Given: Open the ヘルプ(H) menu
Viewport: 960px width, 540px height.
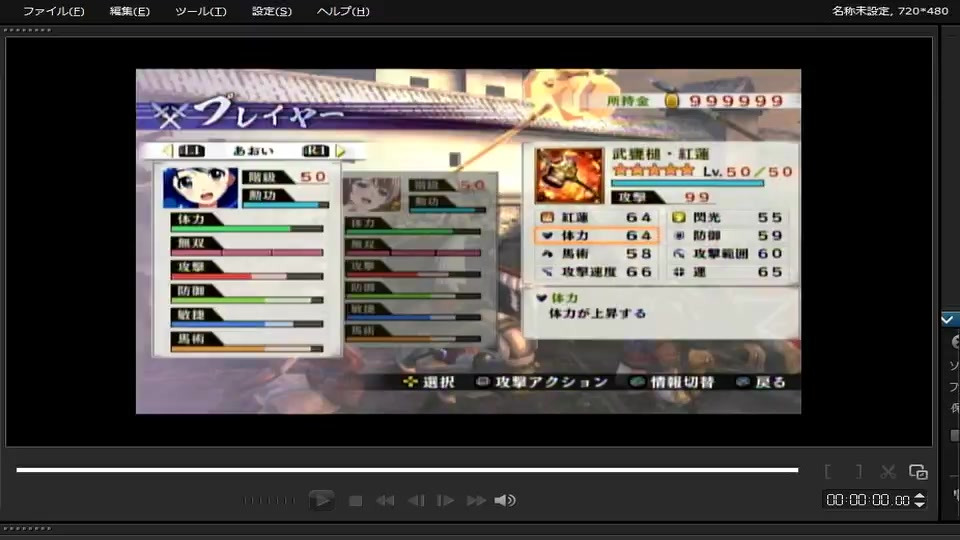Looking at the screenshot, I should 343,11.
